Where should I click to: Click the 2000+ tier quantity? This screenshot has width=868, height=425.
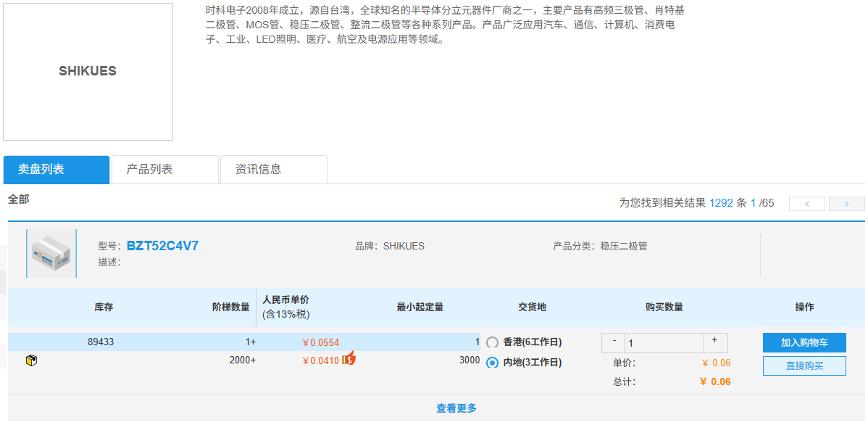tap(243, 360)
